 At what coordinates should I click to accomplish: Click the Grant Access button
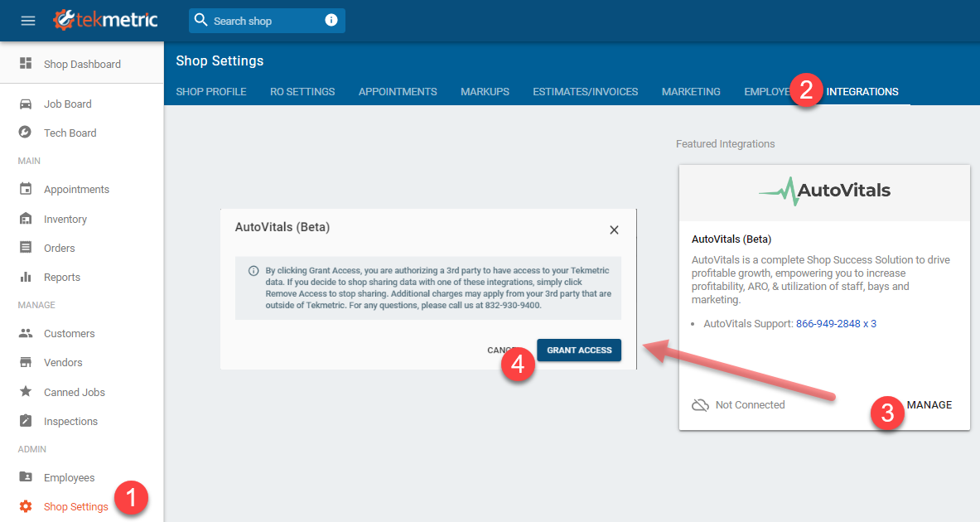(579, 350)
